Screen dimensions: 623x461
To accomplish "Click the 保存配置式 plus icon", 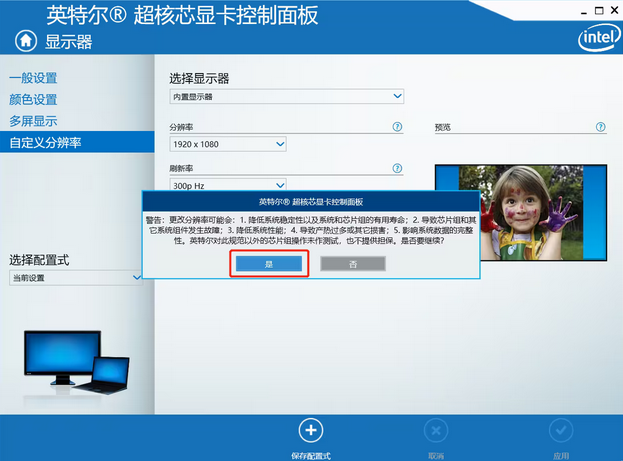I will (x=311, y=430).
